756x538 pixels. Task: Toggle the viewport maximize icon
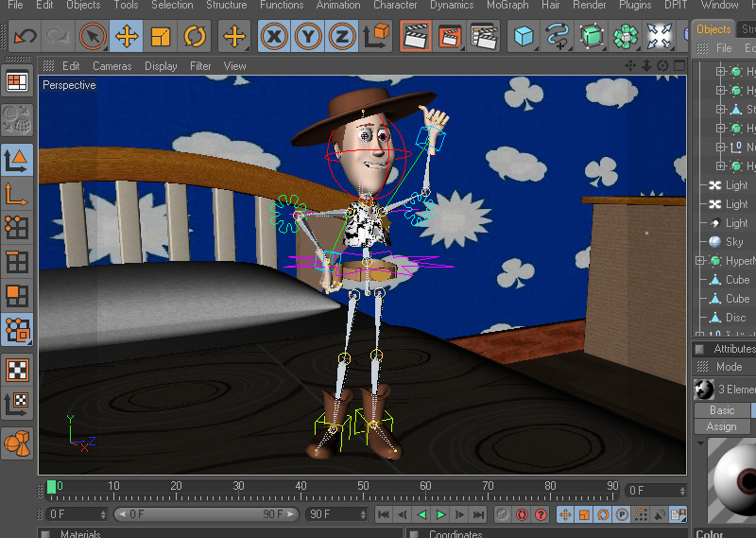(679, 65)
